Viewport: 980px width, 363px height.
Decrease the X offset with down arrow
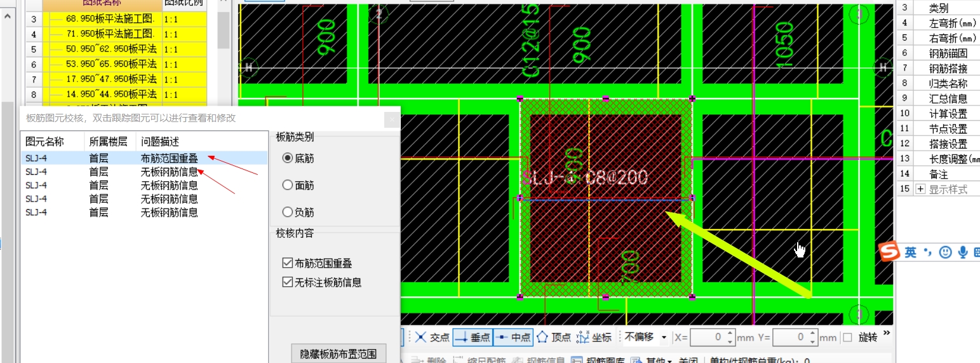pos(730,341)
